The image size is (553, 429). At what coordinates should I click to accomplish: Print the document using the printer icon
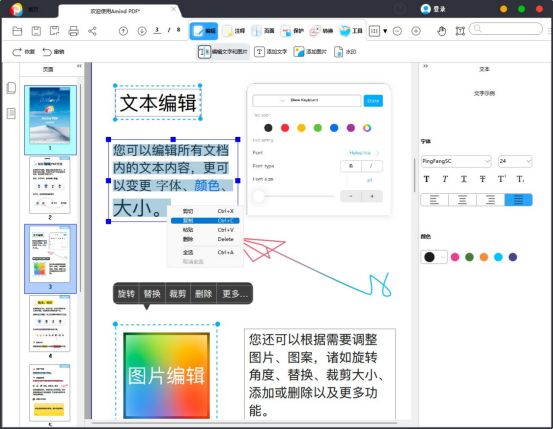click(x=73, y=31)
